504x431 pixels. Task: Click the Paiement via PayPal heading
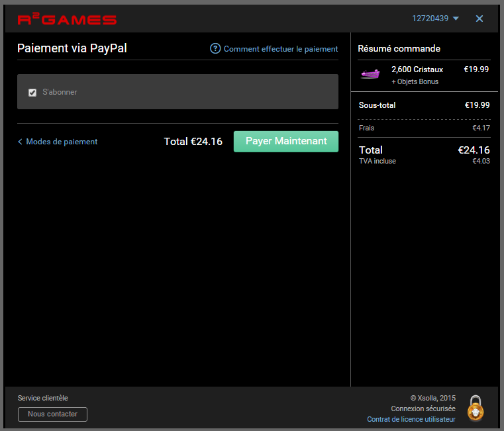(72, 48)
